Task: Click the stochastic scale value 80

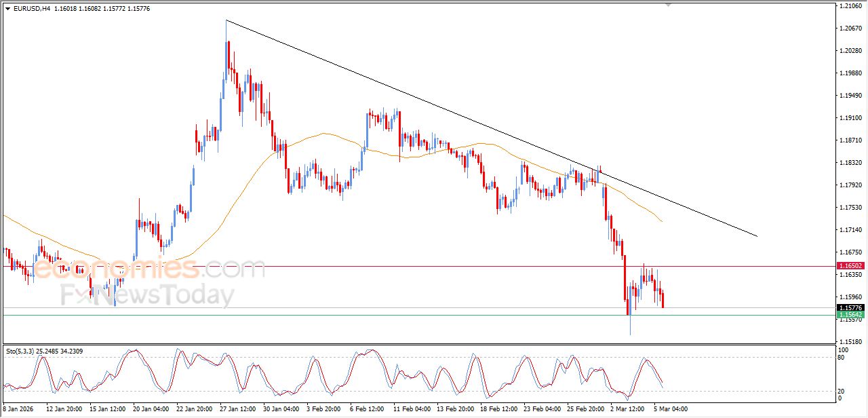Action: point(842,357)
